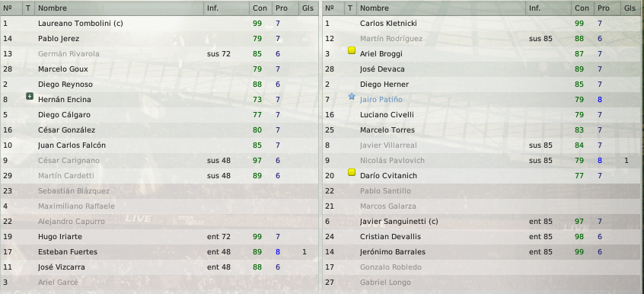This screenshot has height=294, width=644.
Task: Select Javier Sanguinetti (c) row
Action: click(x=483, y=222)
